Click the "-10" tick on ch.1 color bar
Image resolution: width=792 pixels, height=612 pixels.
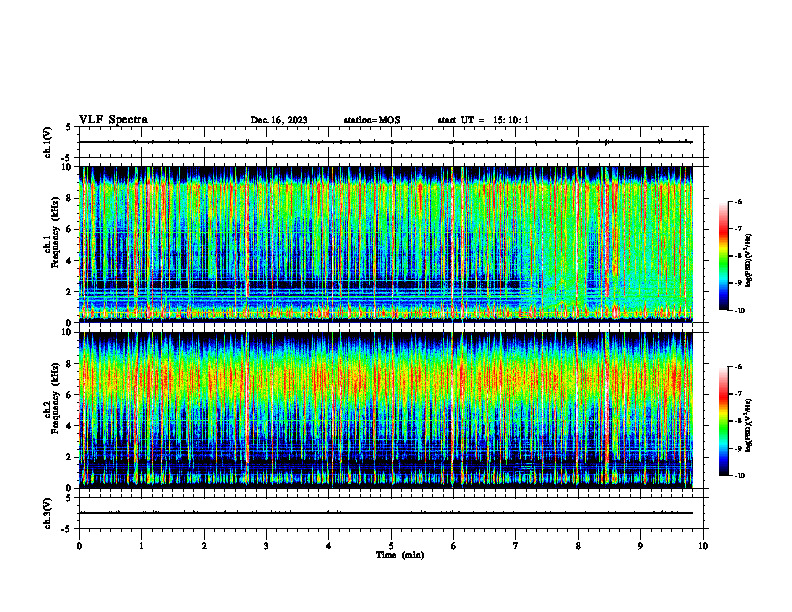click(740, 311)
